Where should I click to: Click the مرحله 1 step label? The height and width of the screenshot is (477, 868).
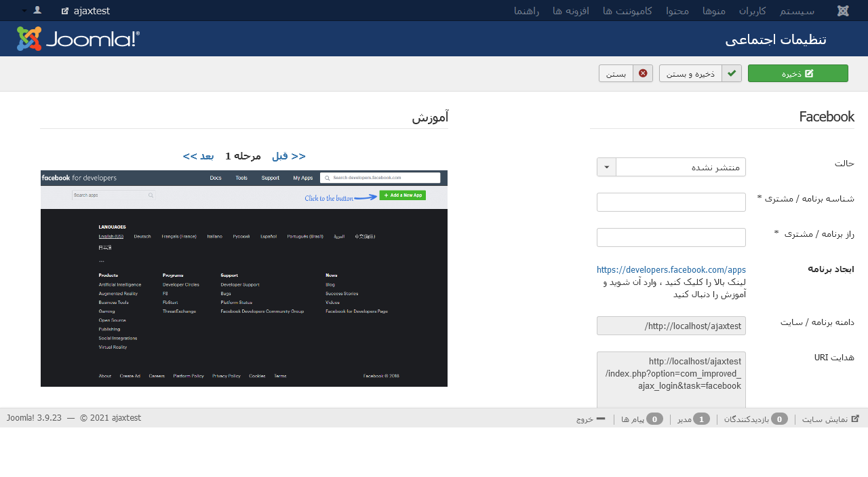pos(243,156)
